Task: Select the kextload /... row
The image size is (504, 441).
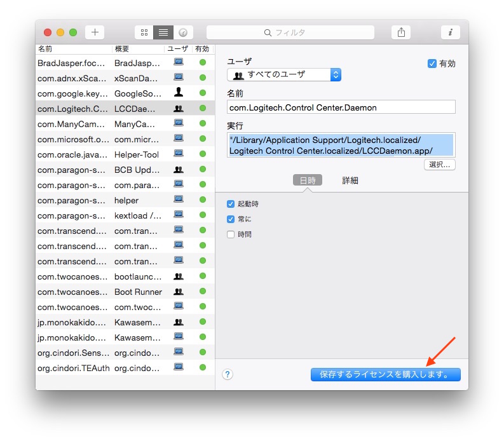Action: (x=125, y=215)
